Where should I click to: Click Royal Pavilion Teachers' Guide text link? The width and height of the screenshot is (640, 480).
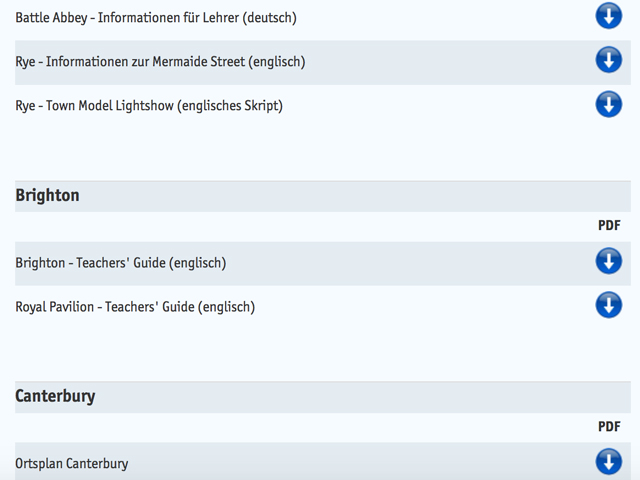(x=135, y=307)
